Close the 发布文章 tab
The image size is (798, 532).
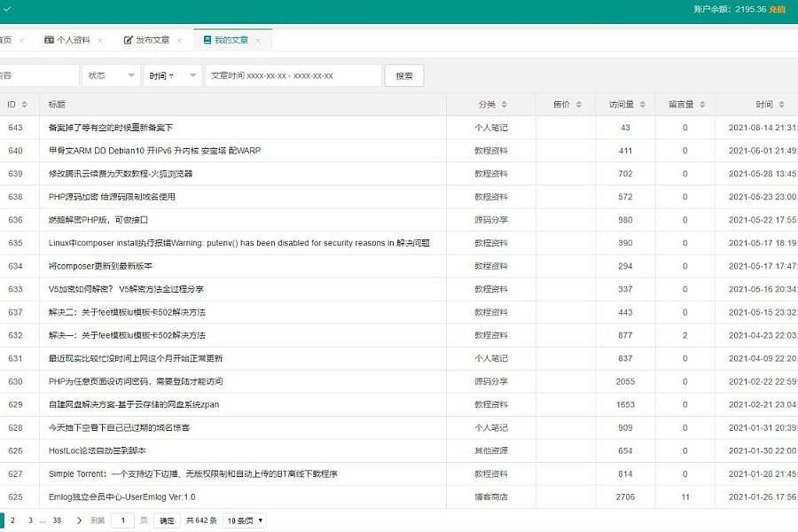179,41
